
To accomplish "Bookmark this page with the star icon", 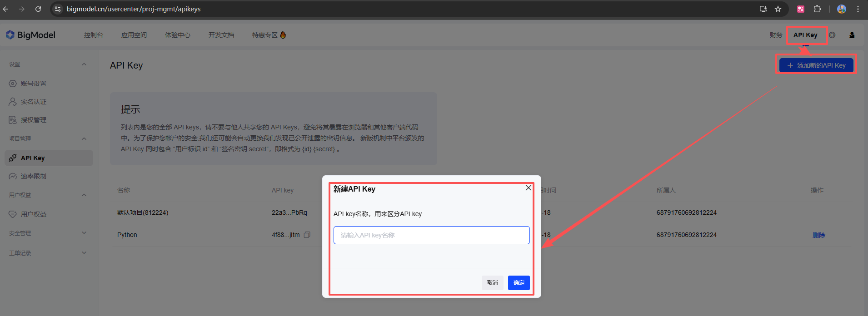I will pos(778,9).
